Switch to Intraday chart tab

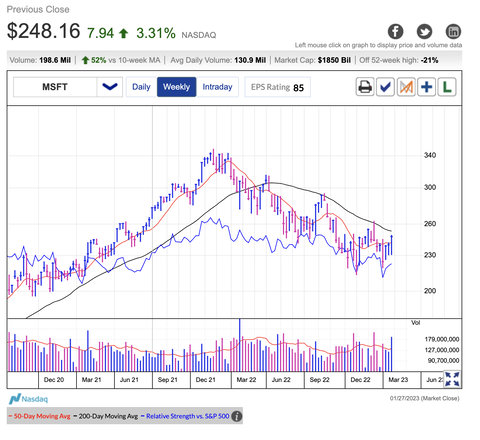pos(217,87)
